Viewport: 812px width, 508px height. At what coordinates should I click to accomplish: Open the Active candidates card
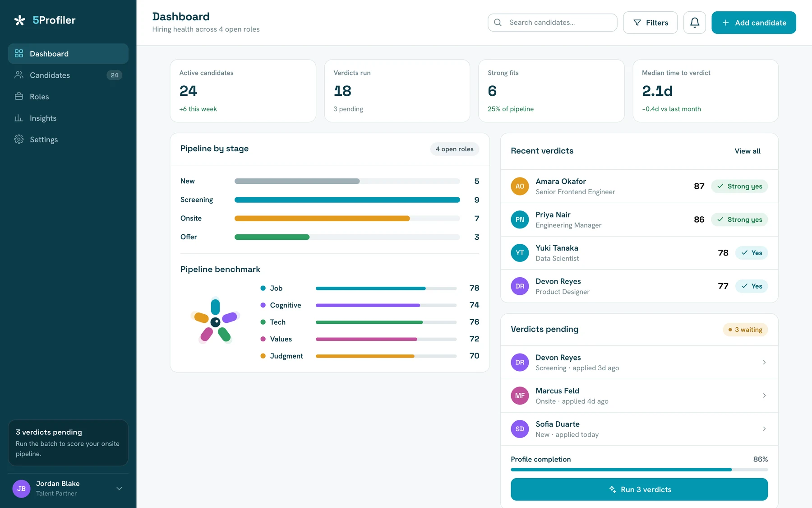pyautogui.click(x=243, y=91)
